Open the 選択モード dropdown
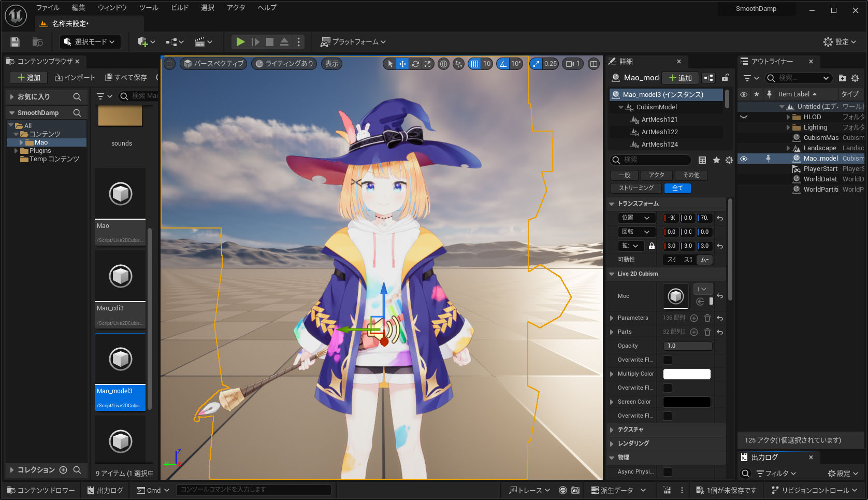The height and width of the screenshot is (500, 868). click(x=90, y=42)
